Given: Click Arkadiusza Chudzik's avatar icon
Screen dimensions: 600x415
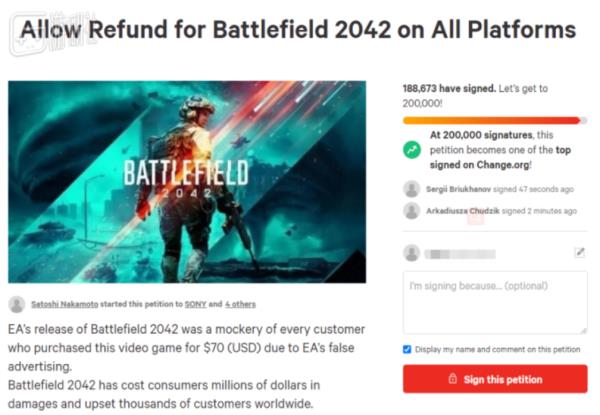Looking at the screenshot, I should pyautogui.click(x=411, y=210).
